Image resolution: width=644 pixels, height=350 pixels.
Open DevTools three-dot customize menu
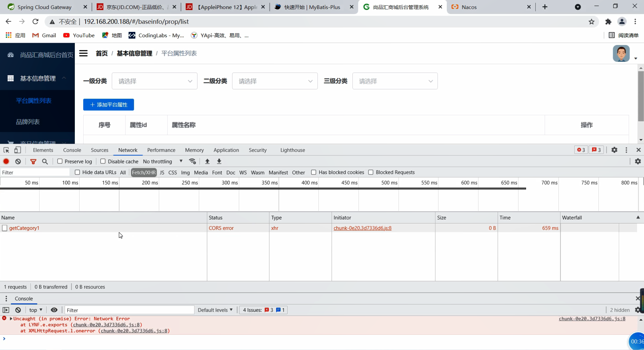click(626, 150)
